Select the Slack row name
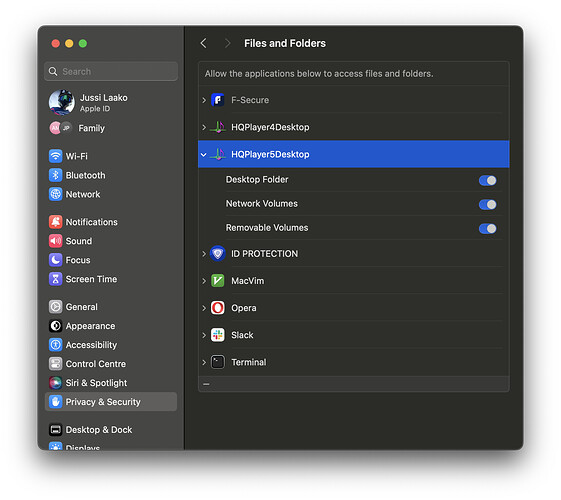Image resolution: width=561 pixels, height=500 pixels. (242, 335)
